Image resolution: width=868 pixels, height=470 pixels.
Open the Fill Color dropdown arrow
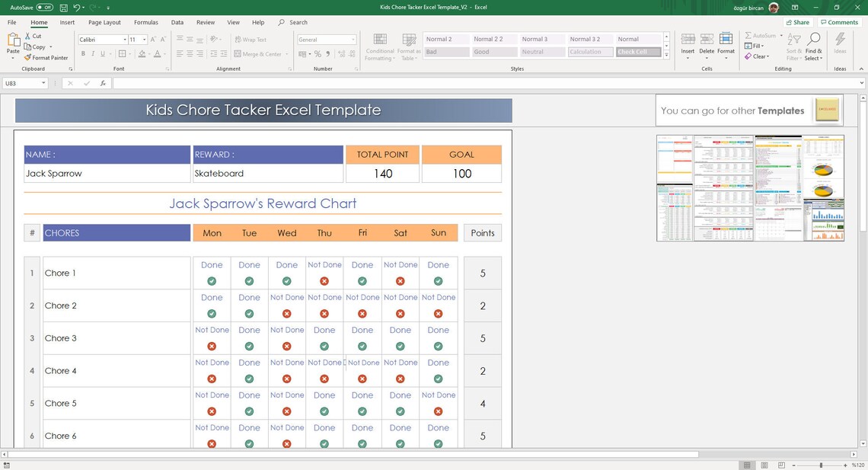tap(149, 54)
